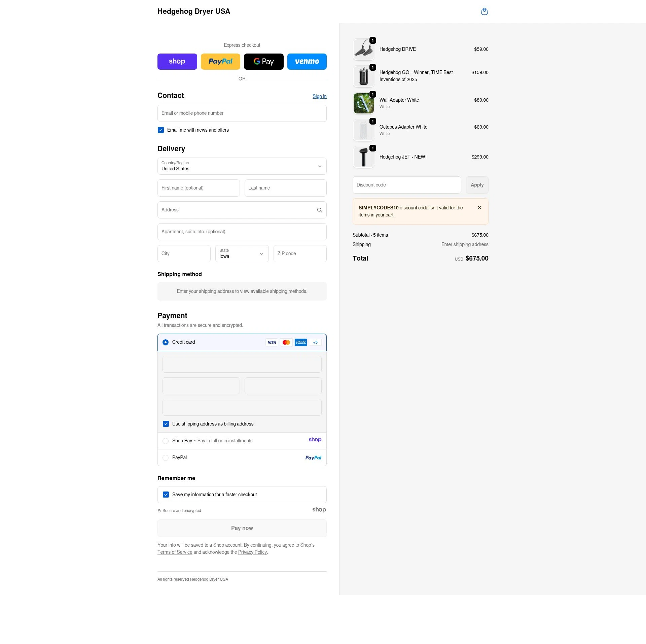Pay with the Google Pay express button
The image size is (646, 644).
(264, 61)
